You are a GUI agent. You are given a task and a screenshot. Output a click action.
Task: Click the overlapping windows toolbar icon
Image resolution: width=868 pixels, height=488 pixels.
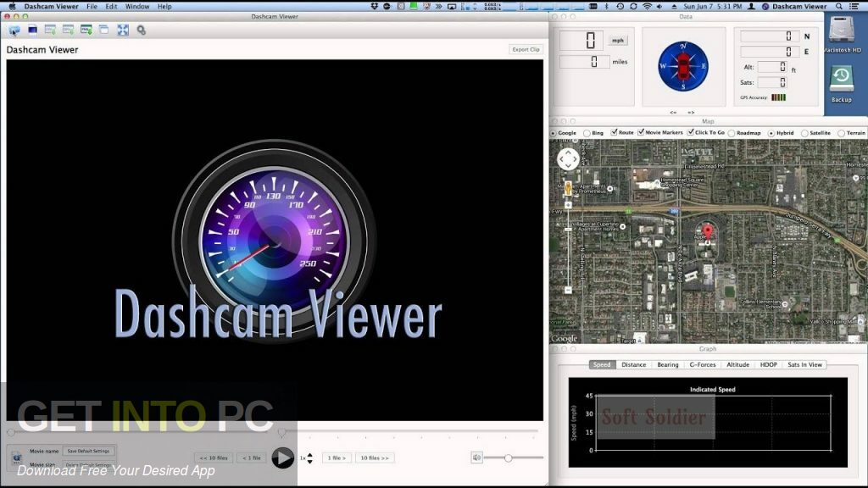coord(104,30)
